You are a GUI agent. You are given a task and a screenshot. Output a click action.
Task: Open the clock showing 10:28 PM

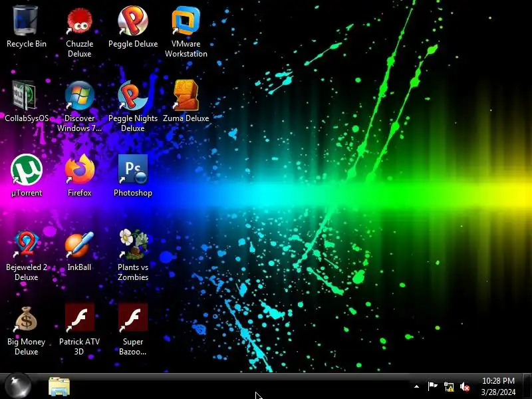point(498,386)
